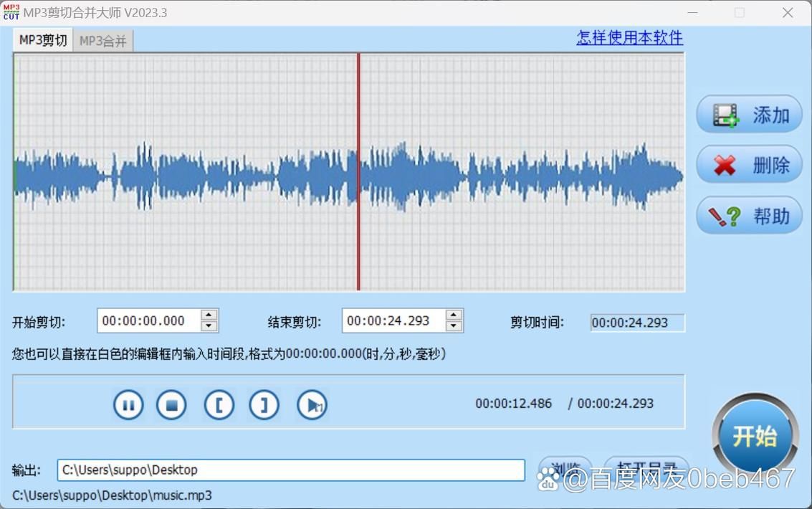This screenshot has height=509, width=812.
Task: Open the 怎样使用本软件 link
Action: coord(629,37)
